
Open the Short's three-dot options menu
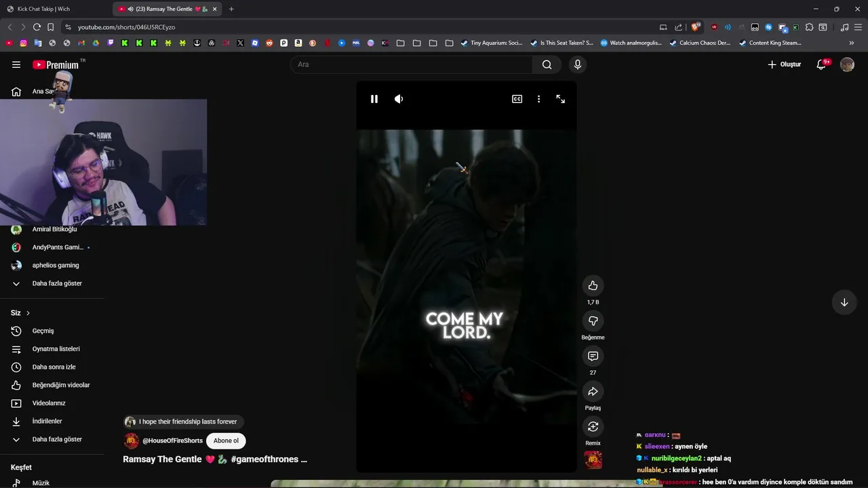(538, 99)
